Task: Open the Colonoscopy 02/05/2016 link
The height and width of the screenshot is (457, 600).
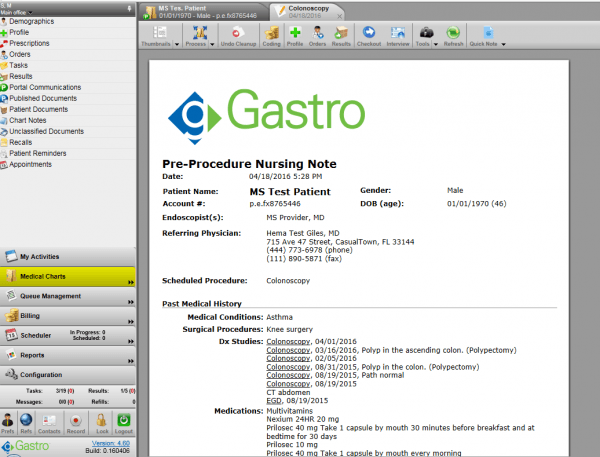Action: [x=288, y=359]
